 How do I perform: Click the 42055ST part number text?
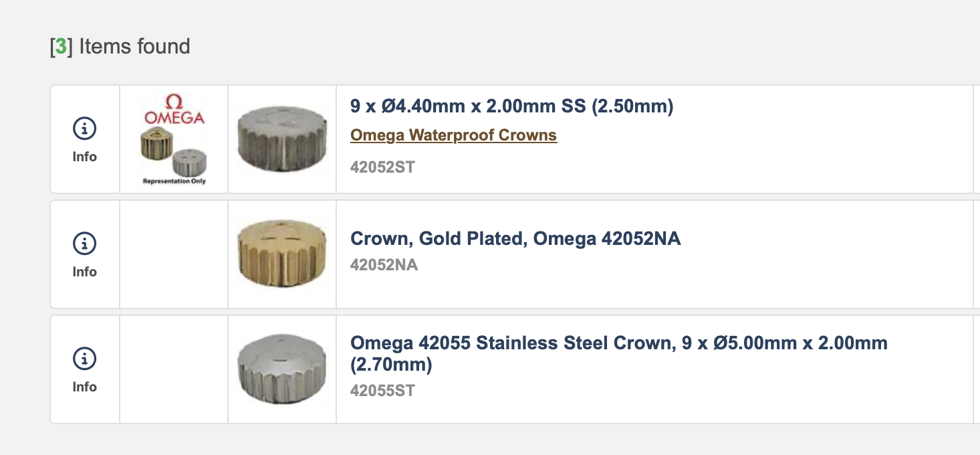click(382, 390)
